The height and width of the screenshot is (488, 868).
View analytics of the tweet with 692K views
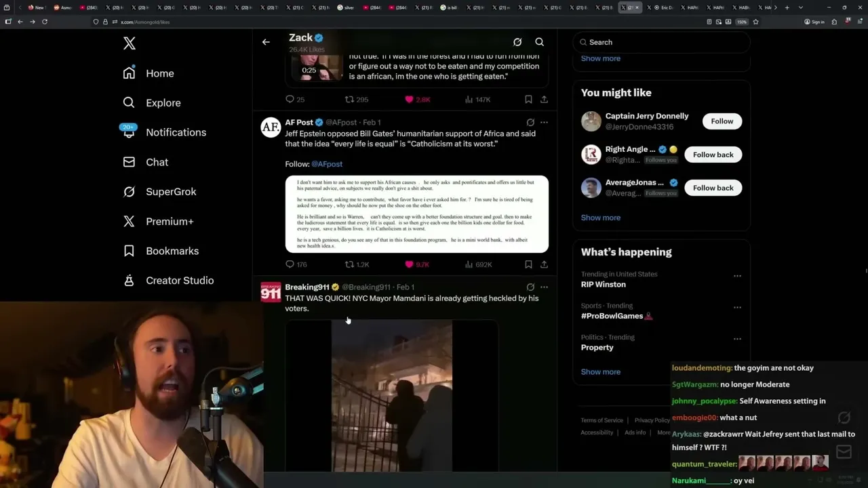[x=478, y=264]
